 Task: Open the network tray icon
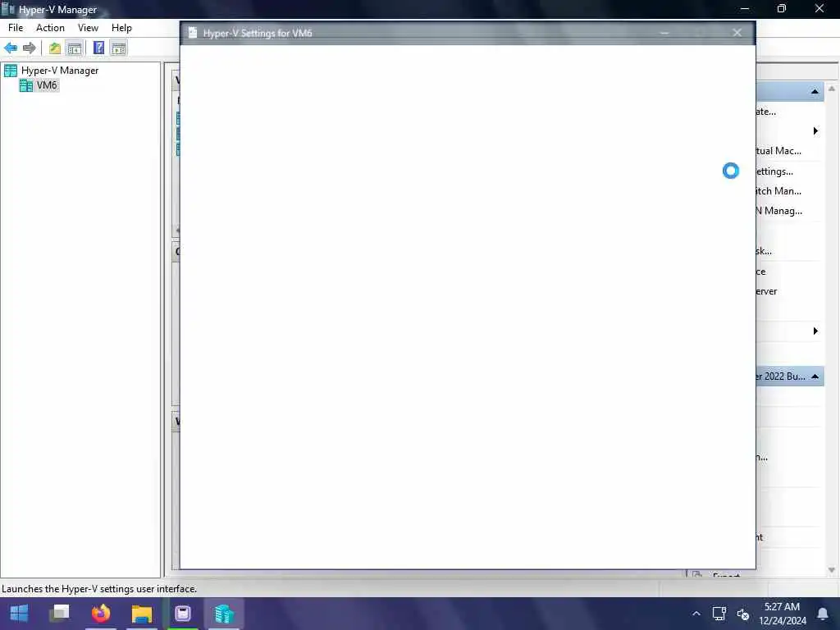719,614
